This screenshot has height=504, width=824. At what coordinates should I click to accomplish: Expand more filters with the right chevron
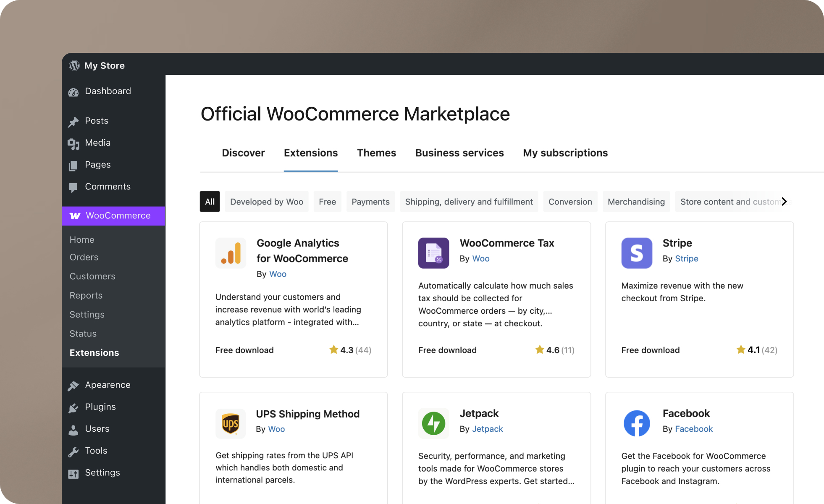(x=784, y=202)
